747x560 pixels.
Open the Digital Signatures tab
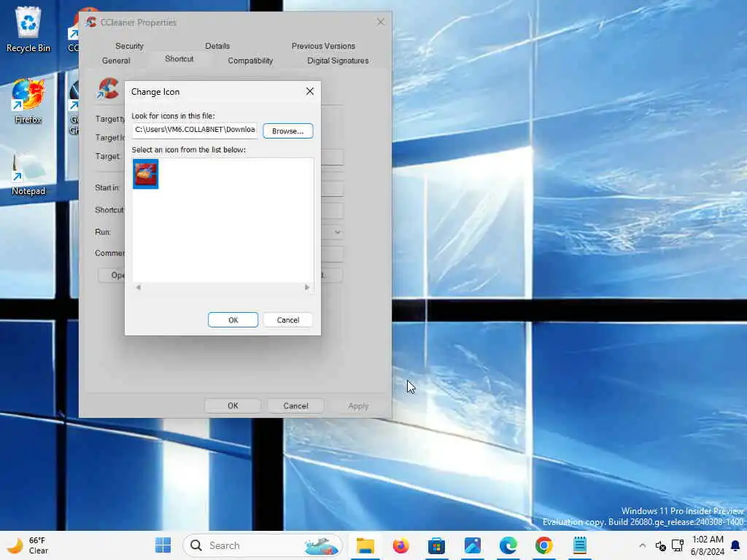[x=338, y=61]
